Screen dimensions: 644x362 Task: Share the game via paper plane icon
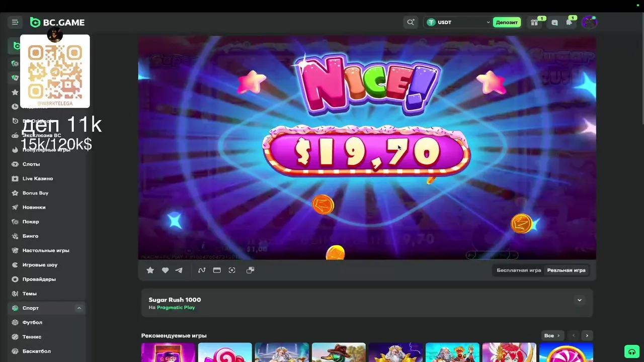179,270
